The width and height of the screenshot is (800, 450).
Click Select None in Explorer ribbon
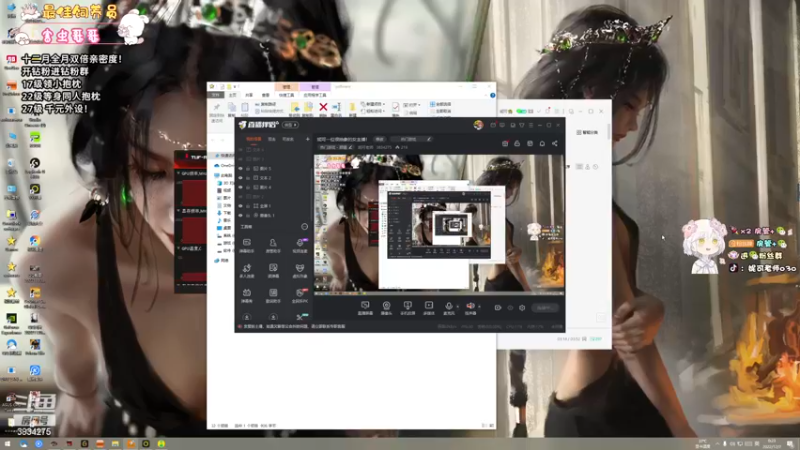coord(440,111)
